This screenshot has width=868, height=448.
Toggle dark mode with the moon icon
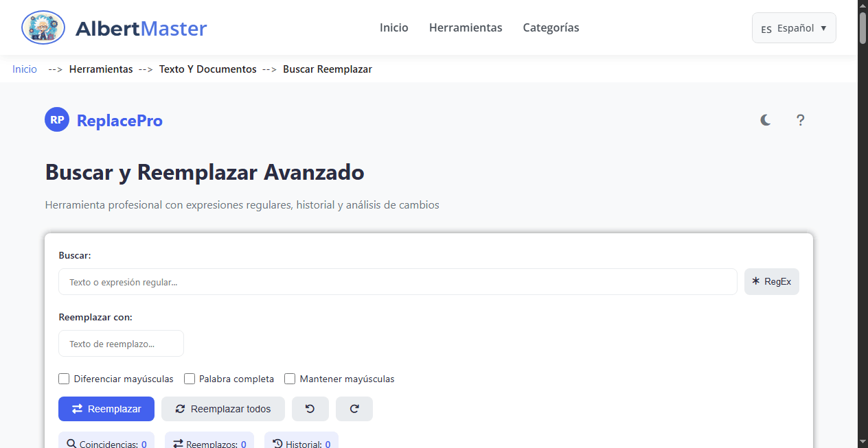(x=765, y=120)
